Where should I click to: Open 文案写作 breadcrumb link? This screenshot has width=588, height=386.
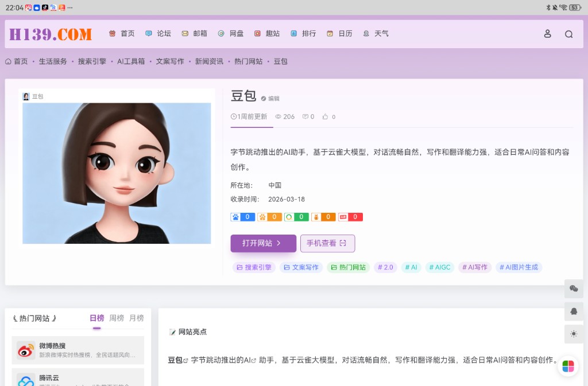pyautogui.click(x=170, y=61)
